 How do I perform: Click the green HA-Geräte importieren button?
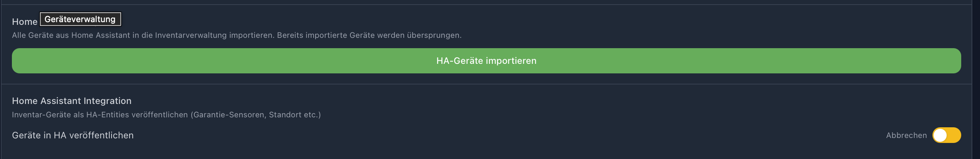(x=486, y=61)
